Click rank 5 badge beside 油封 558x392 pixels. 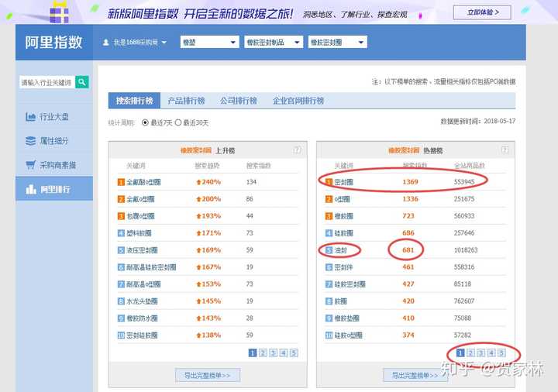point(329,250)
